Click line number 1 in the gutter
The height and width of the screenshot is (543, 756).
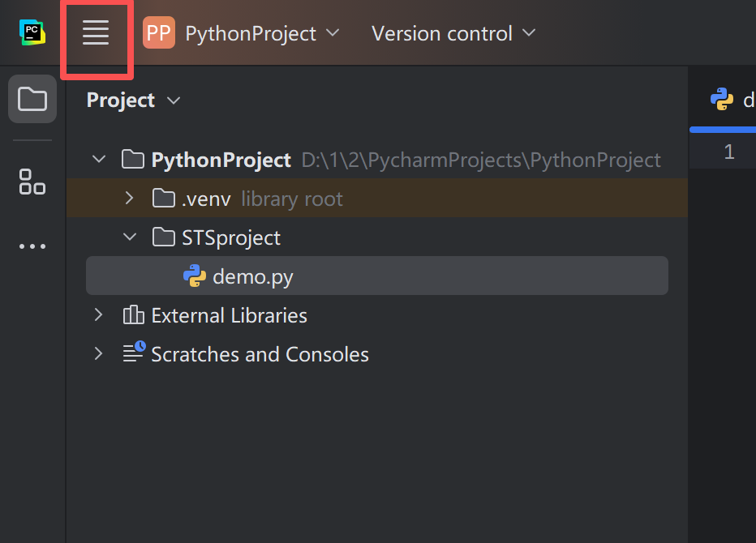(729, 151)
